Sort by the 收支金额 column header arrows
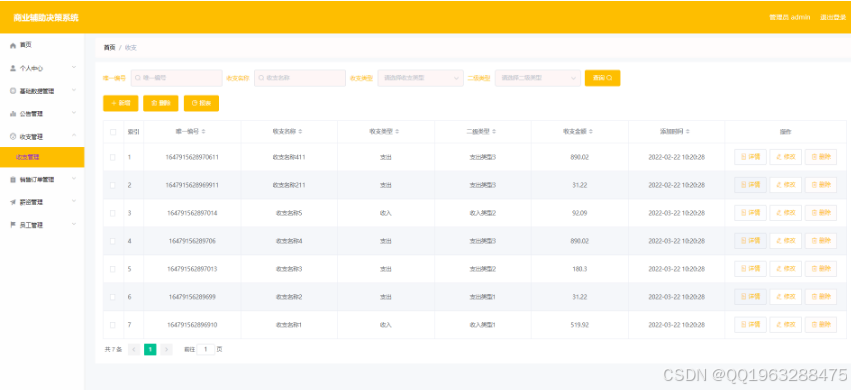 click(591, 132)
